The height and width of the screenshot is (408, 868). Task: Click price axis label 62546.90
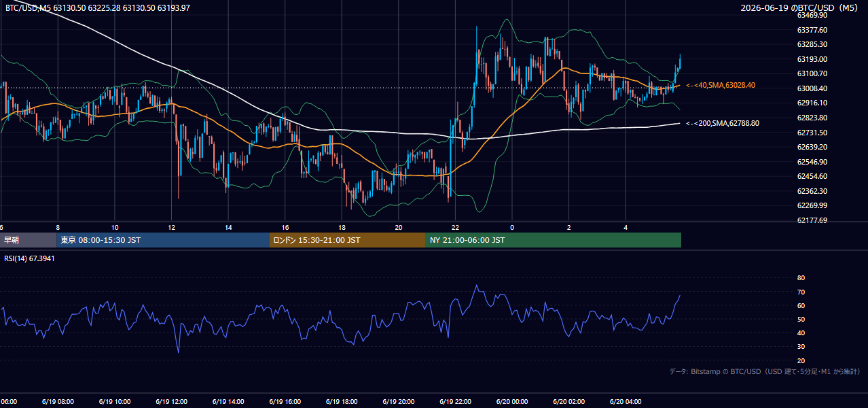pyautogui.click(x=812, y=162)
